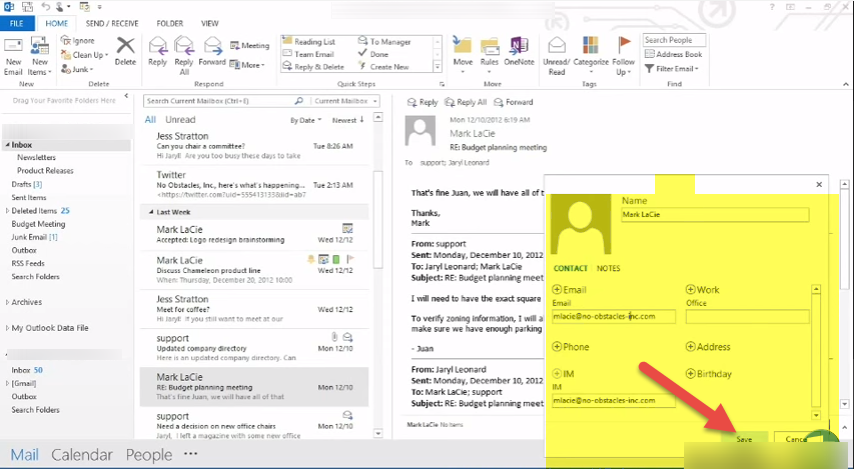The height and width of the screenshot is (469, 854).
Task: Create a New Email
Action: click(13, 57)
